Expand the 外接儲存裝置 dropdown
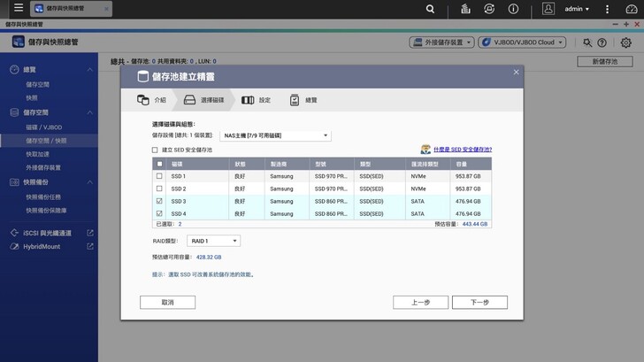The height and width of the screenshot is (362, 644). point(441,42)
